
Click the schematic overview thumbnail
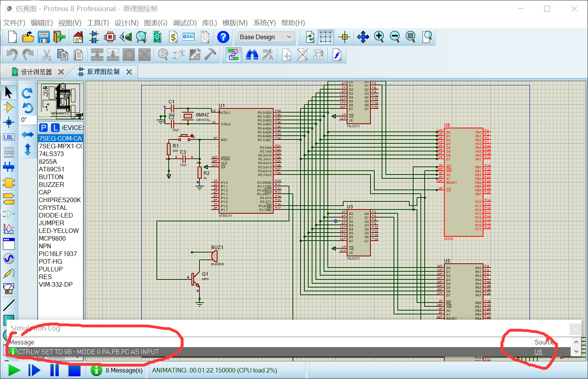coord(61,101)
